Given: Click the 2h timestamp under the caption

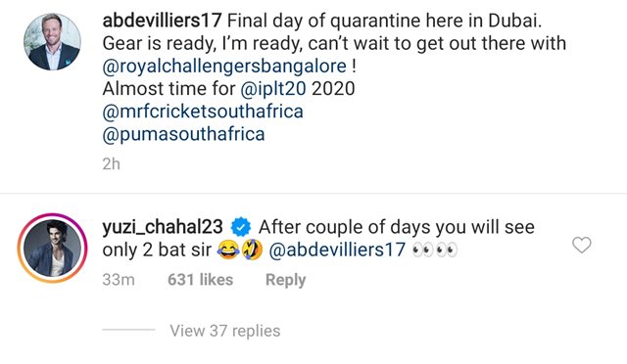Looking at the screenshot, I should click(x=111, y=163).
